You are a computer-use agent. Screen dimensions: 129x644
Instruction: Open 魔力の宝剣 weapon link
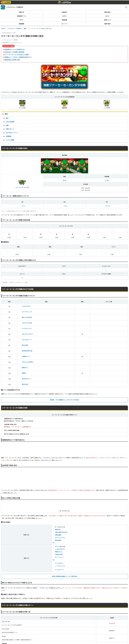point(25,345)
